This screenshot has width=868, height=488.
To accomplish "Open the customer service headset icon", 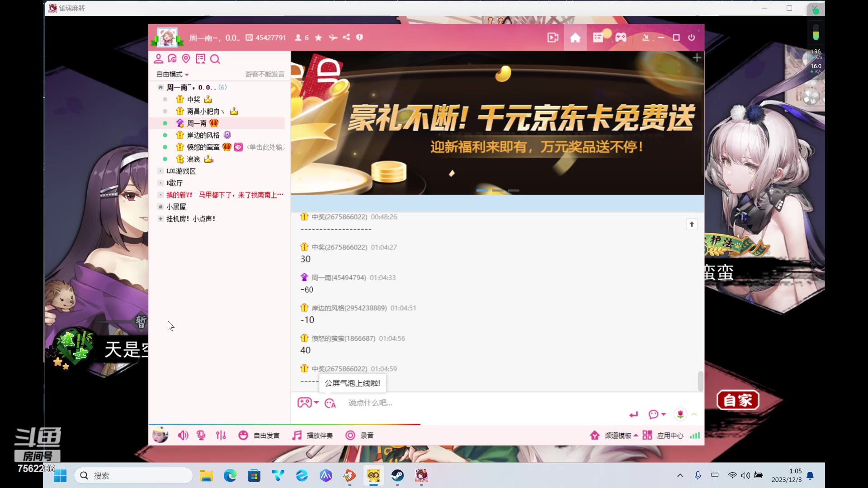I will coord(172,59).
